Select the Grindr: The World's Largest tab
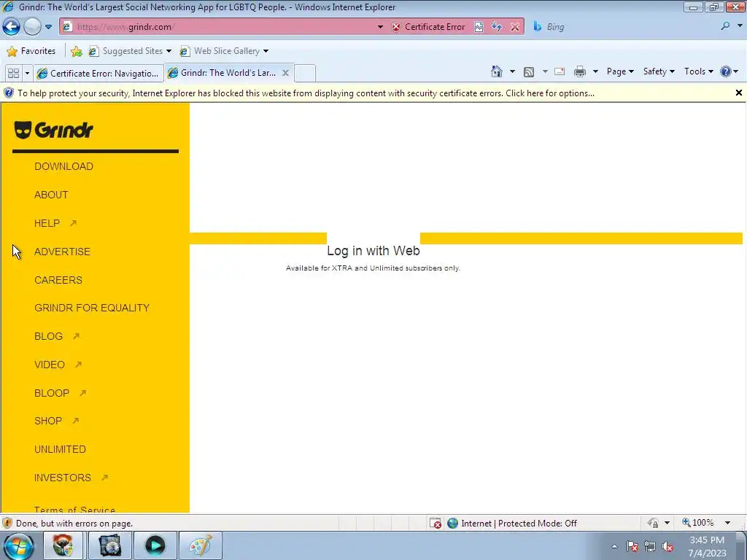The image size is (747, 560). click(223, 73)
